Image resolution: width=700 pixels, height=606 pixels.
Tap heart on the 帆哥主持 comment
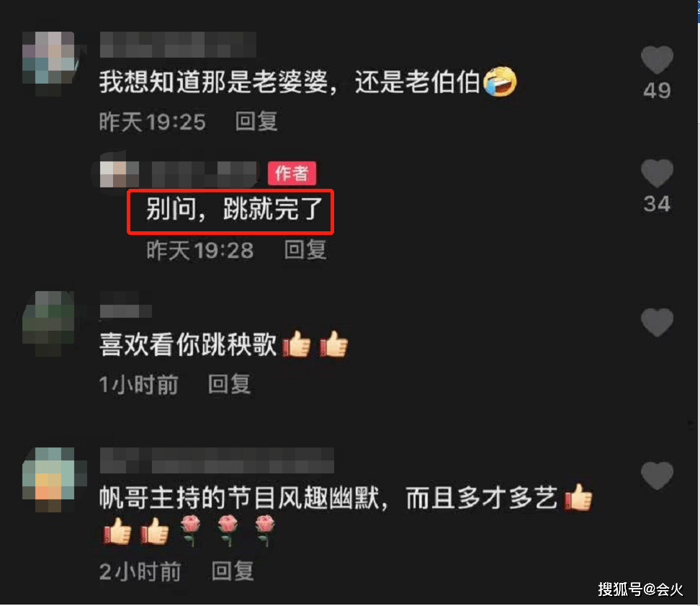[x=657, y=475]
